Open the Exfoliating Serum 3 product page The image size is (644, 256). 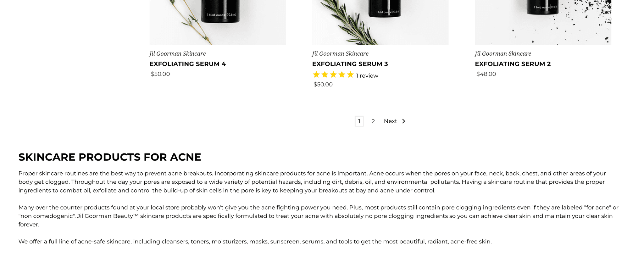(350, 64)
